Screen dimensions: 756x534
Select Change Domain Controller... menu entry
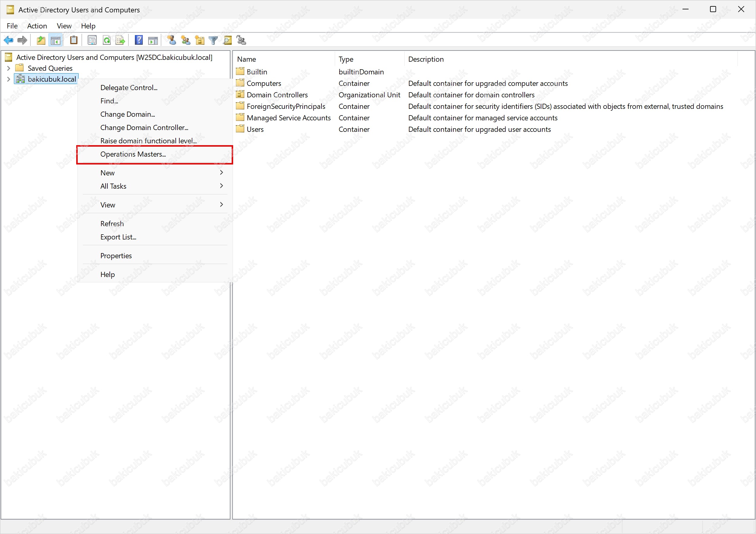(x=155, y=127)
